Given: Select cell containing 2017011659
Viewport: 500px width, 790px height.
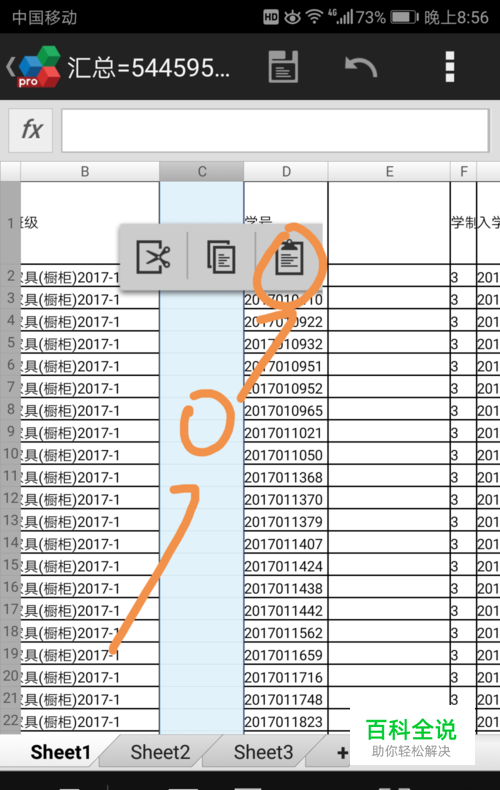Looking at the screenshot, I should 286,654.
